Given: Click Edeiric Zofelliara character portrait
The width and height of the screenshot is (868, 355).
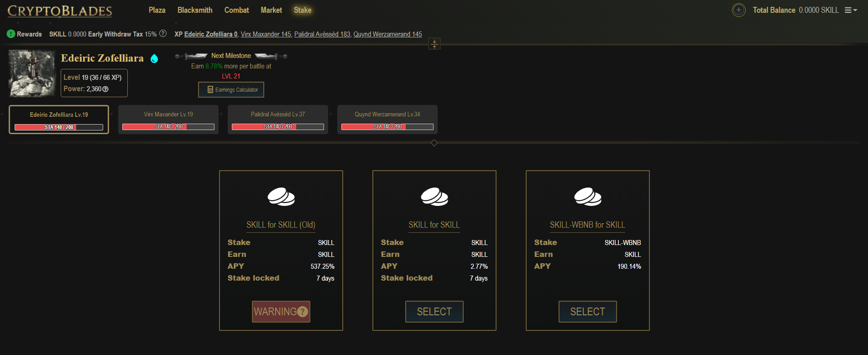Looking at the screenshot, I should coord(32,73).
